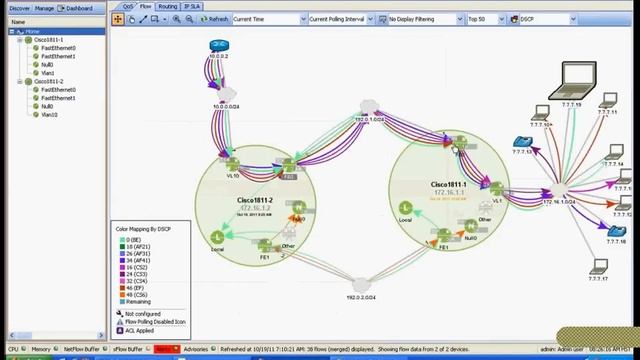Select Vlan10 in the device tree
640x360 pixels.
click(49, 115)
